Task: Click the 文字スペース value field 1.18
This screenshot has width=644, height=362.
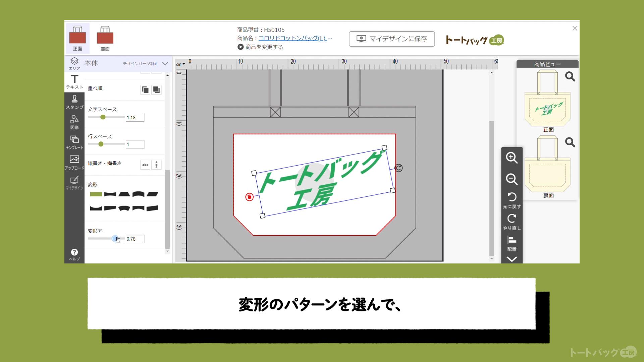Action: 135,117
